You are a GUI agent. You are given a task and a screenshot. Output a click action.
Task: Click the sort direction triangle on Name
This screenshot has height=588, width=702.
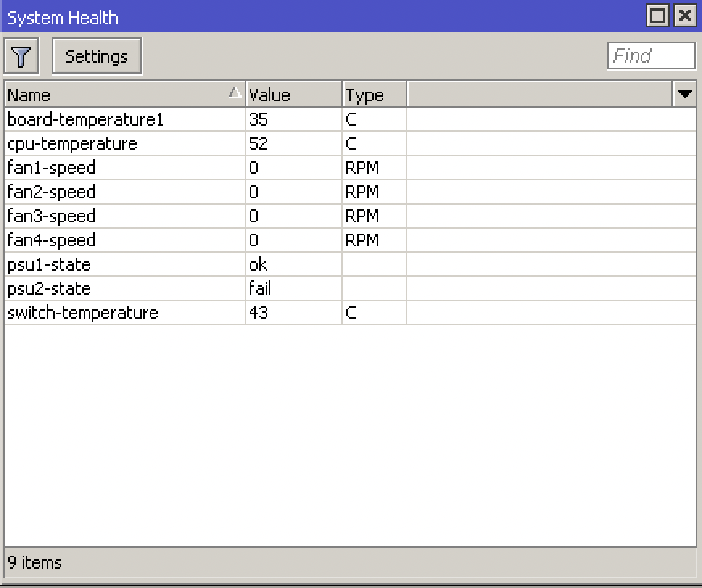pos(234,93)
